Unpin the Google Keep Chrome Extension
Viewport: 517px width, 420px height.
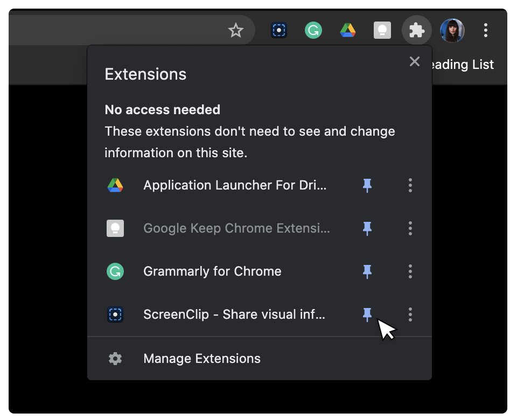point(367,228)
